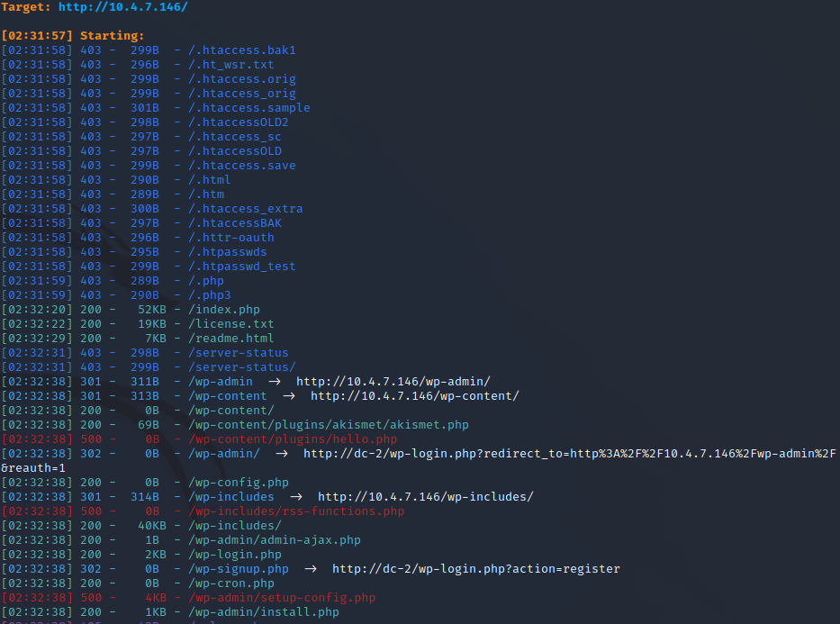Screen dimensions: 840x624
Task: Select the 314B size value
Action: (x=145, y=497)
